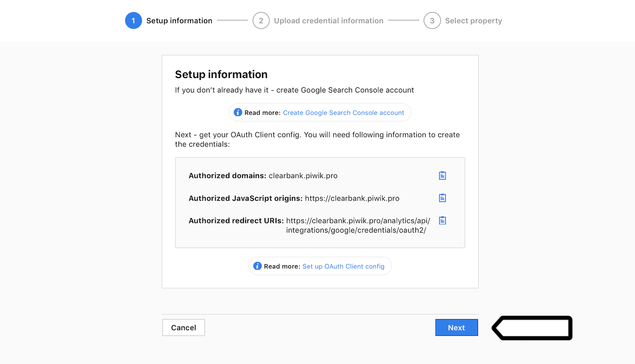The image size is (635, 364).
Task: Select step 3 Select property
Action: [x=463, y=21]
